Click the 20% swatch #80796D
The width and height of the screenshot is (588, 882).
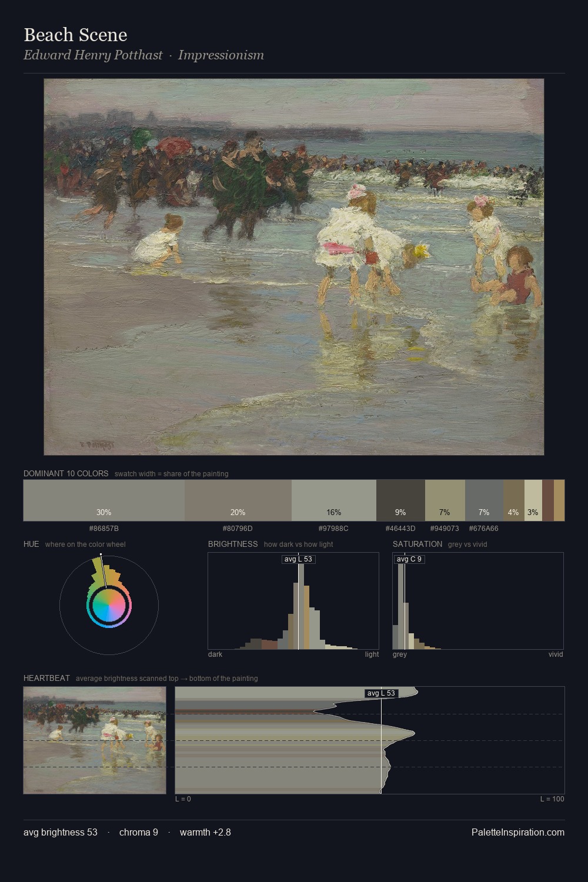pyautogui.click(x=238, y=500)
